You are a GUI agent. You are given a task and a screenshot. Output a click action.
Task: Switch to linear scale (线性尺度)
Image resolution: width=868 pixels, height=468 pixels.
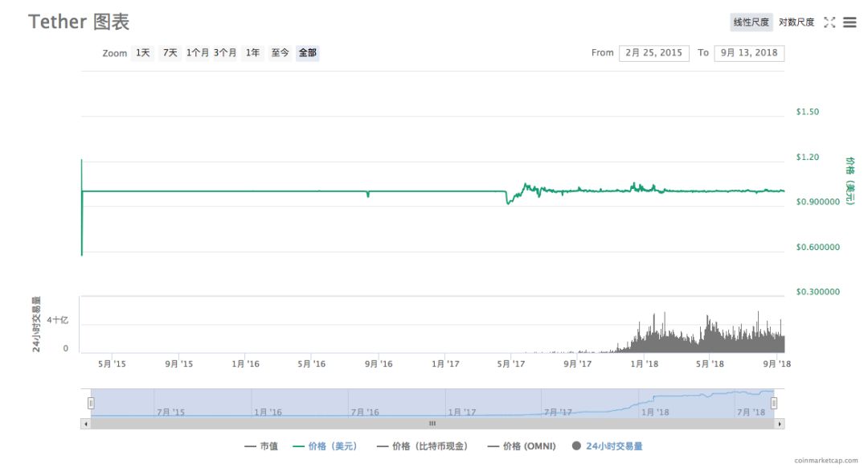(751, 23)
